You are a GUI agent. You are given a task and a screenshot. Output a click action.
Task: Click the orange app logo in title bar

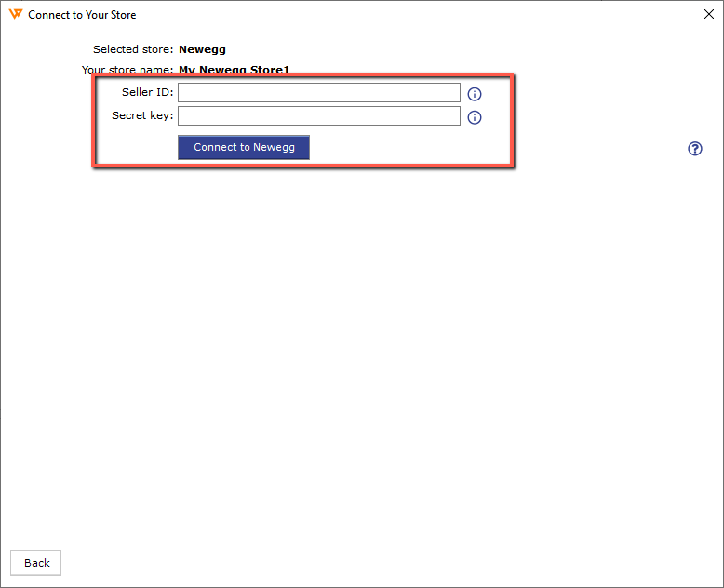point(16,14)
